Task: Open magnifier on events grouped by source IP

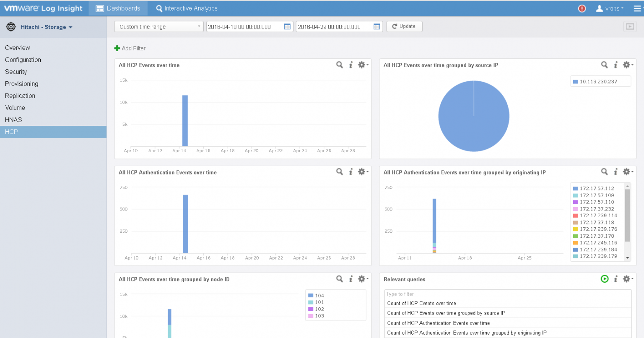Action: point(605,65)
